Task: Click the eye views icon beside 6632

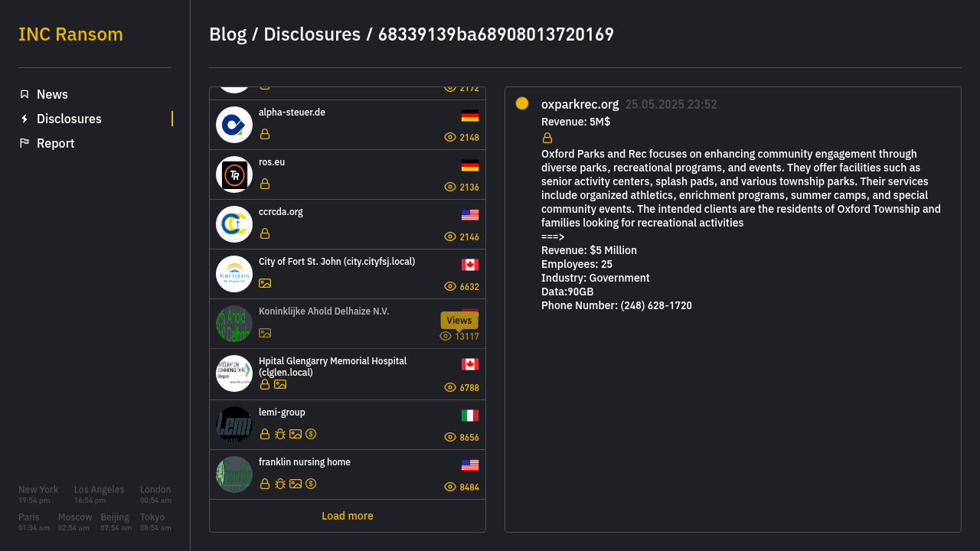Action: pyautogui.click(x=450, y=286)
